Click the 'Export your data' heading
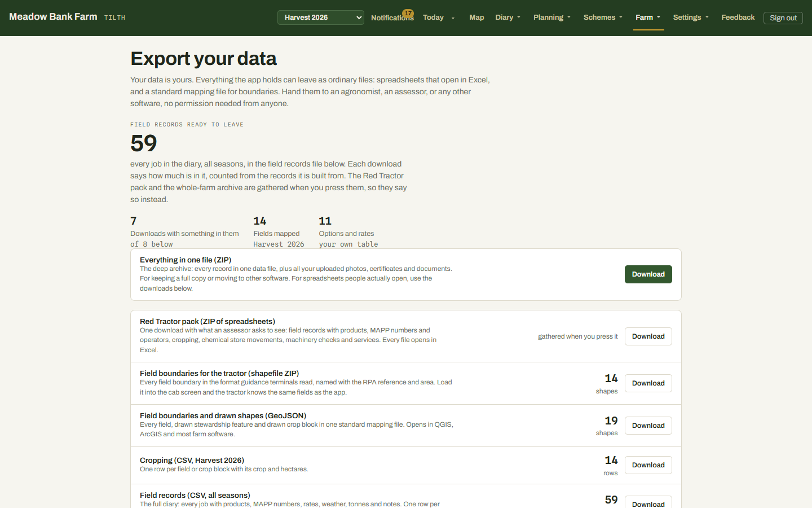This screenshot has width=812, height=508. click(x=204, y=59)
